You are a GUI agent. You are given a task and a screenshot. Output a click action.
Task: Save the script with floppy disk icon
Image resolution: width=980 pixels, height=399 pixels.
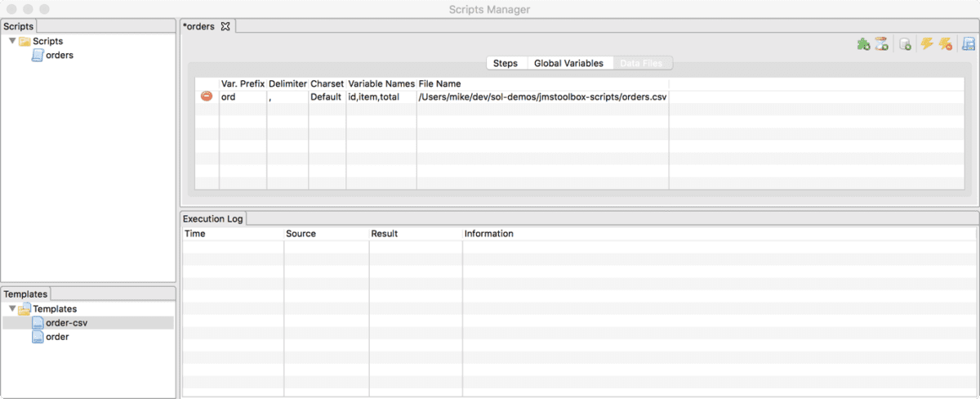click(x=969, y=44)
